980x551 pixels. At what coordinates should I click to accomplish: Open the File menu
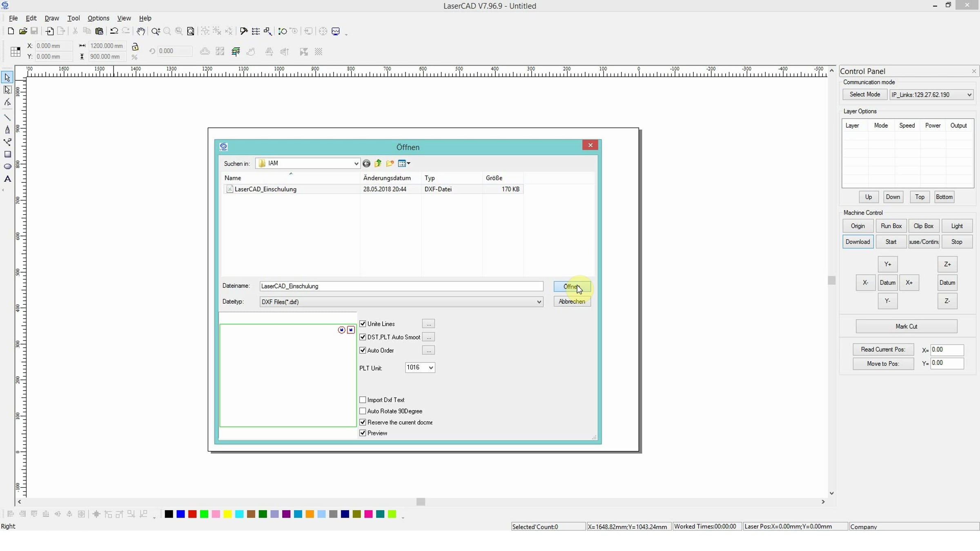pyautogui.click(x=13, y=18)
